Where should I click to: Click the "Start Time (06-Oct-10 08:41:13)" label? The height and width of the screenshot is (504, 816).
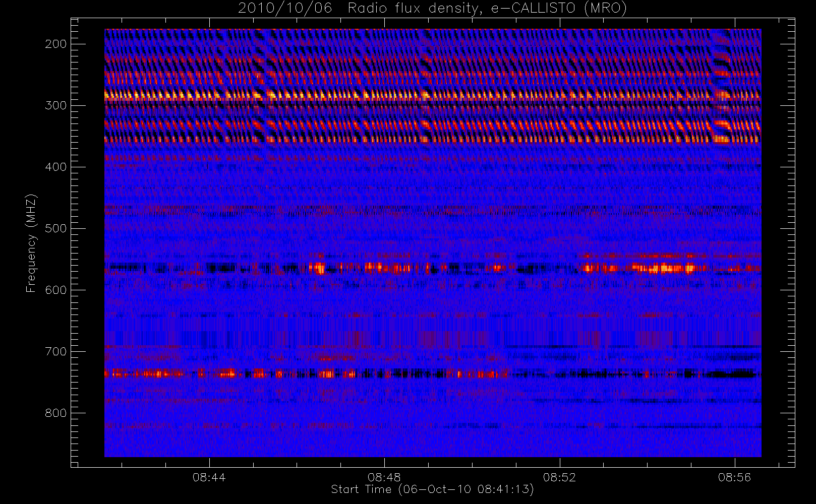tap(432, 489)
